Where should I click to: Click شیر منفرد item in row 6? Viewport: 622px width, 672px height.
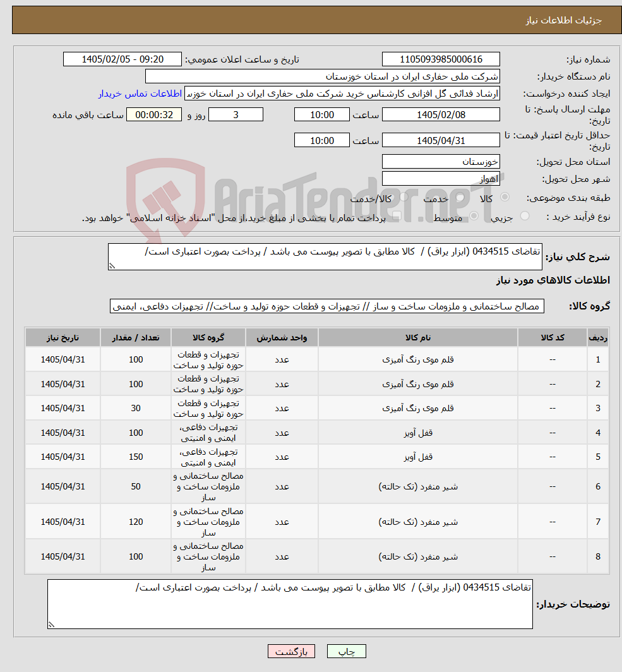pos(417,486)
